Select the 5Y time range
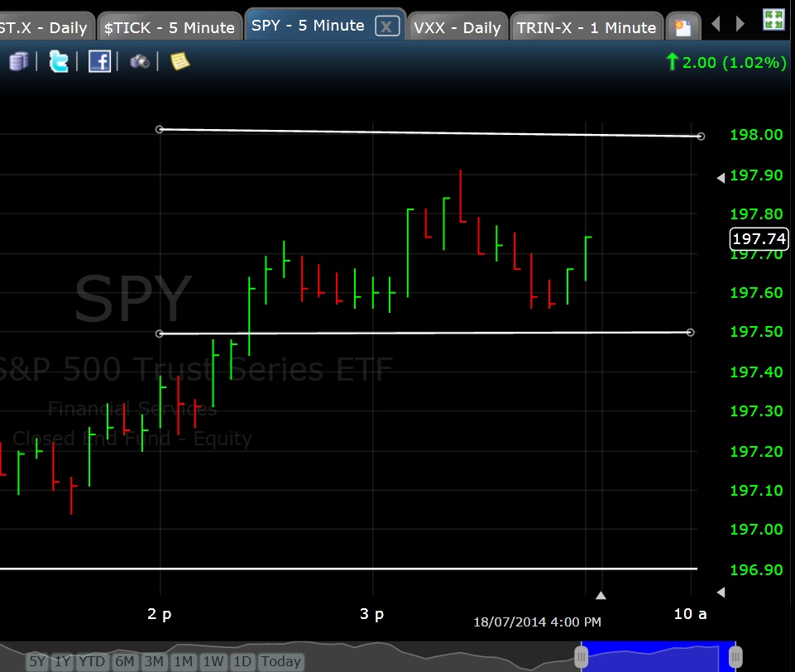Screen dimensions: 795x672 pos(37,661)
